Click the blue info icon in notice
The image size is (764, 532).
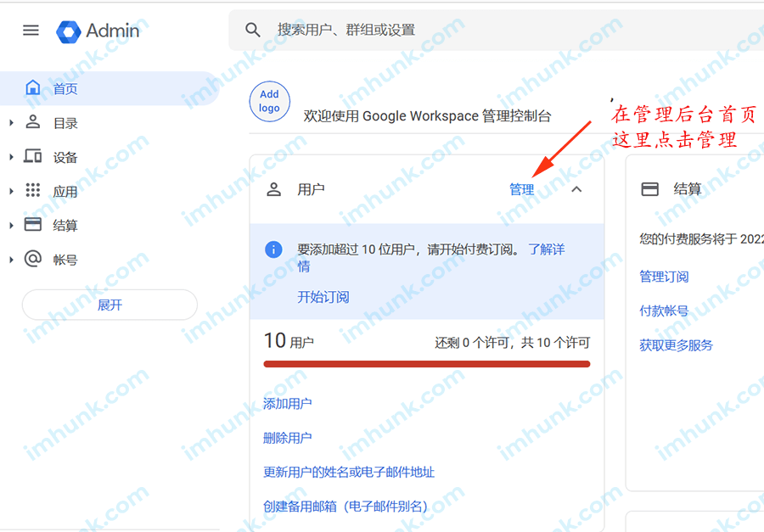coord(273,249)
